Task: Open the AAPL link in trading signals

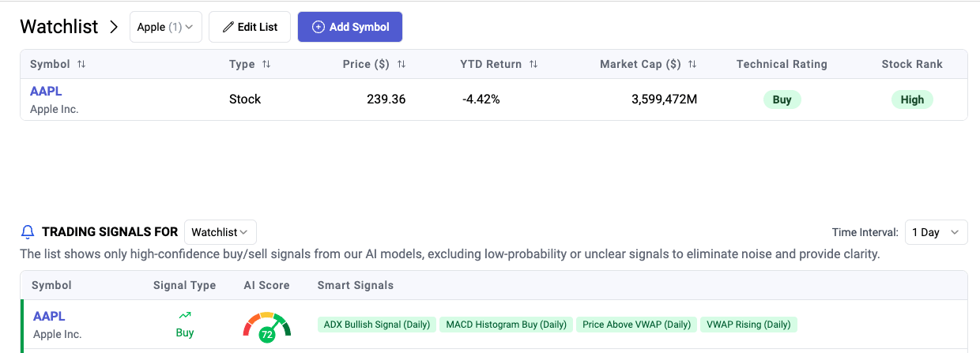Action: 49,316
